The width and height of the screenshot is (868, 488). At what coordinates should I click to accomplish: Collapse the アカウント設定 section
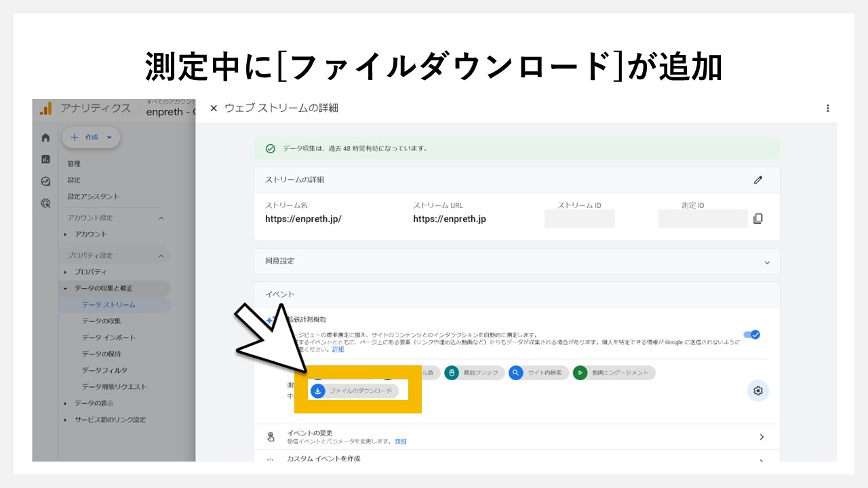(x=161, y=218)
